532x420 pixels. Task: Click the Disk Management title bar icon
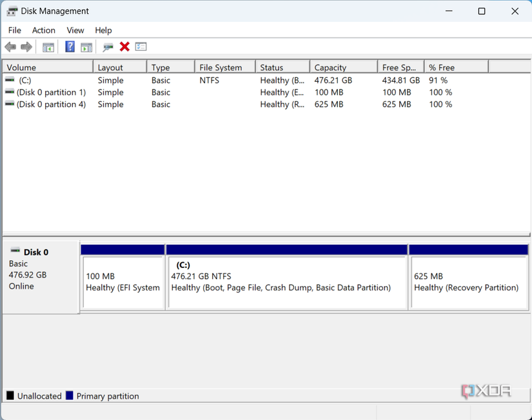coord(12,11)
